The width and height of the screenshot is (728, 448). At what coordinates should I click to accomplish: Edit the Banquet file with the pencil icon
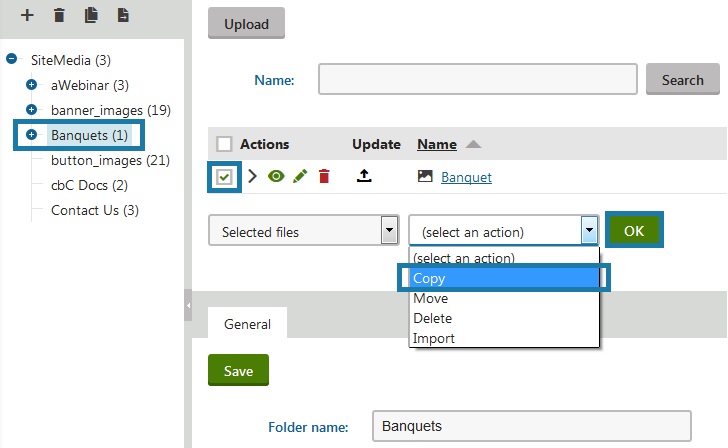[x=300, y=177]
